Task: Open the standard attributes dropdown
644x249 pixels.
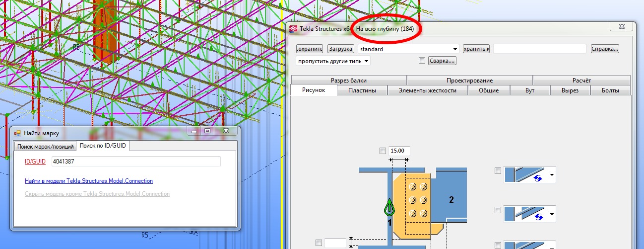Action: (x=408, y=49)
